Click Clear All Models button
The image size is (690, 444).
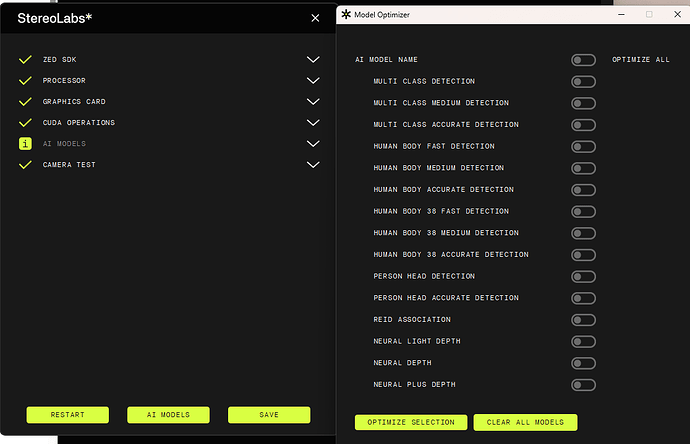click(x=525, y=422)
